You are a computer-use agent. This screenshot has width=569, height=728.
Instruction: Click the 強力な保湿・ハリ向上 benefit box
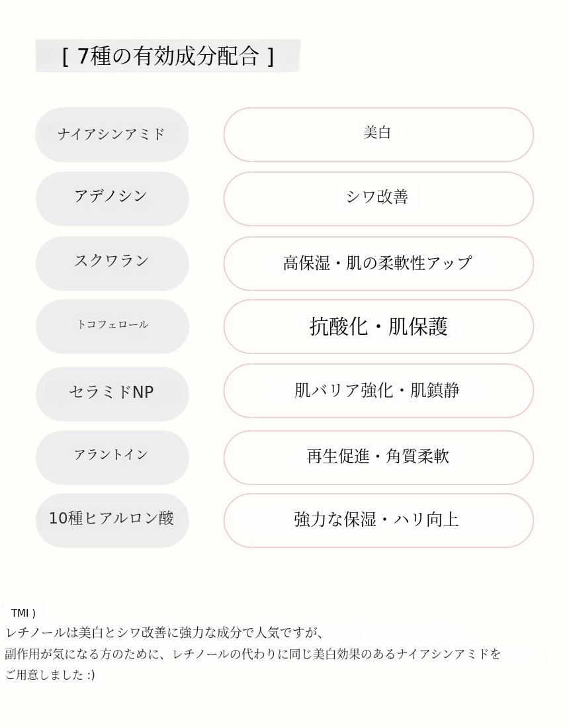(378, 520)
